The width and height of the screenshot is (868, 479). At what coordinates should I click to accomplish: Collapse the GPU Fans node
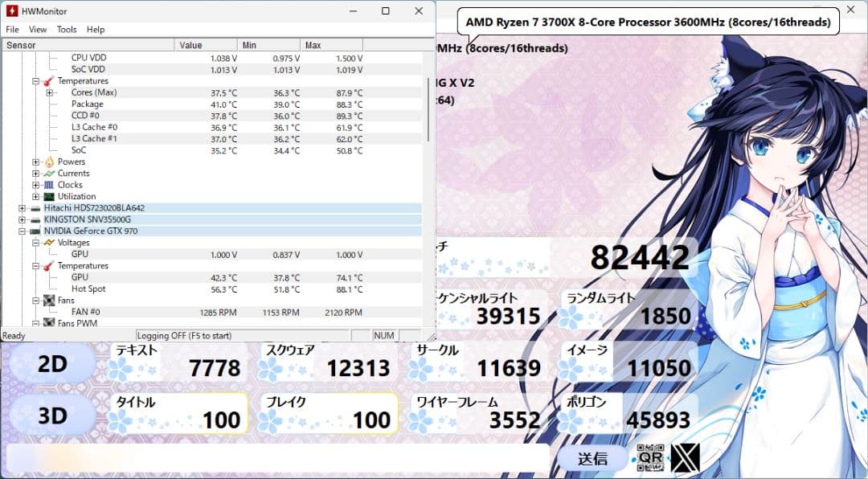pyautogui.click(x=35, y=301)
